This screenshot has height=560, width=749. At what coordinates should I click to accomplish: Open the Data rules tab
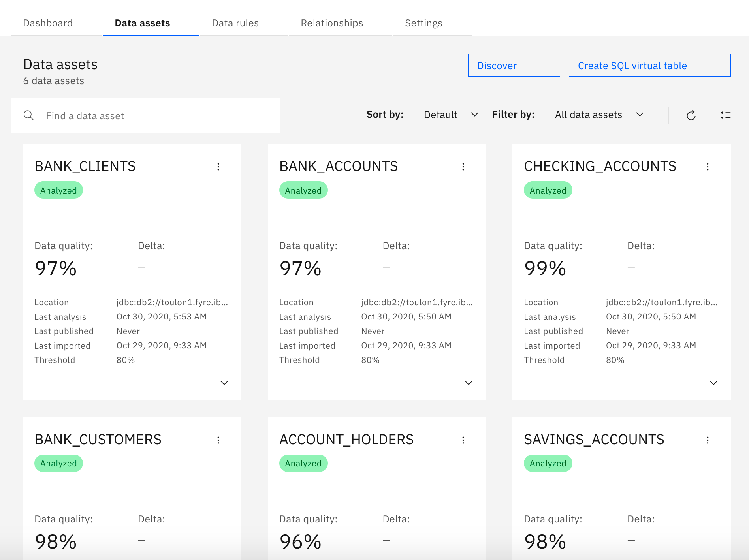click(x=235, y=23)
